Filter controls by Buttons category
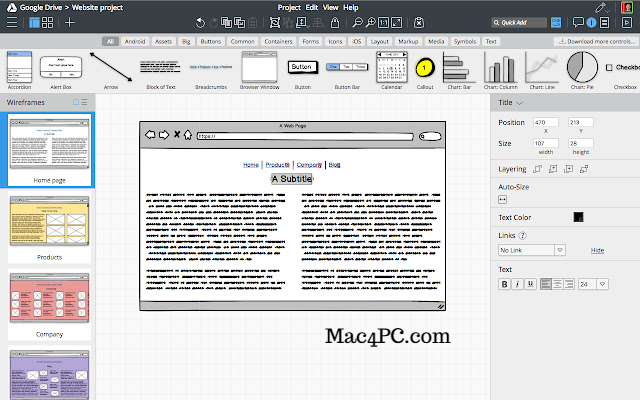This screenshot has height=400, width=640. coord(211,41)
